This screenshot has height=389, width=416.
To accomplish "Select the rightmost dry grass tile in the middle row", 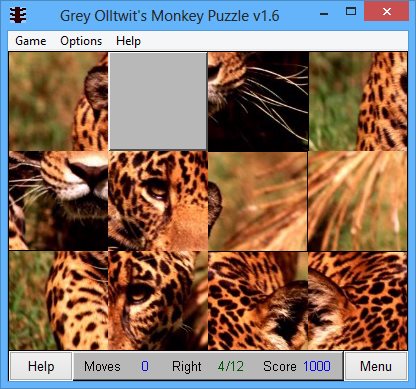I will click(x=358, y=201).
